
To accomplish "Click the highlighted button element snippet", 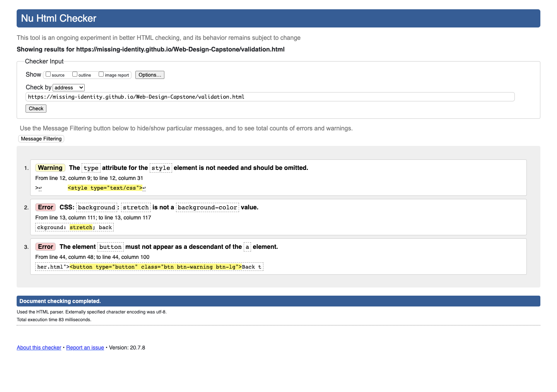I will point(155,267).
